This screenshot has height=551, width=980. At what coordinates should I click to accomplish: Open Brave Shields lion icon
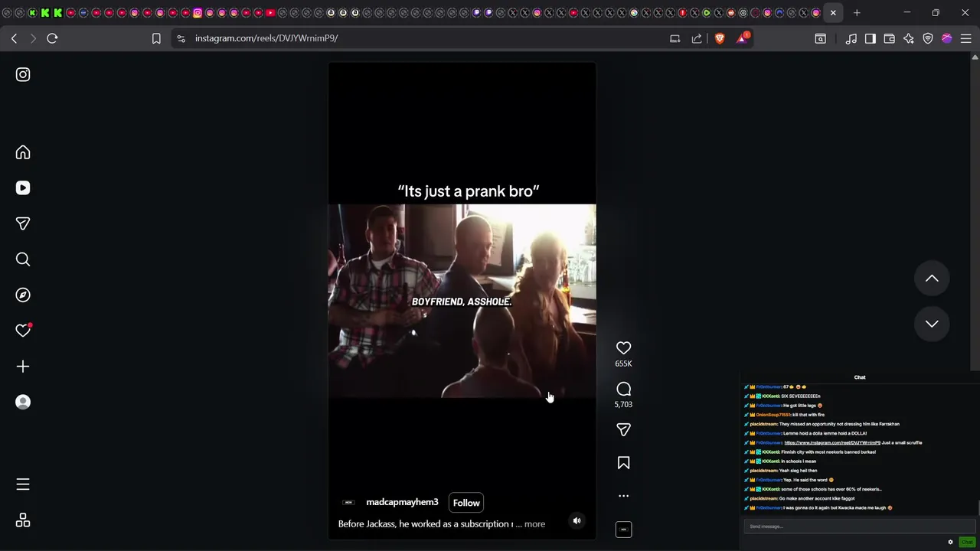[720, 38]
